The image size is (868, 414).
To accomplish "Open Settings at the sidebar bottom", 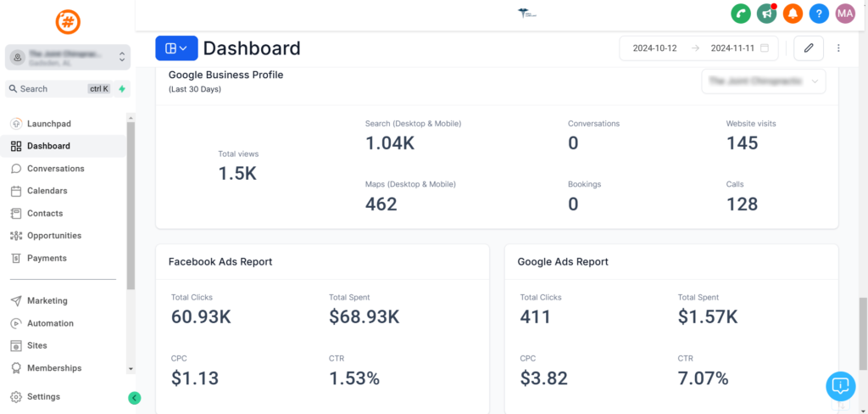I will (x=43, y=396).
